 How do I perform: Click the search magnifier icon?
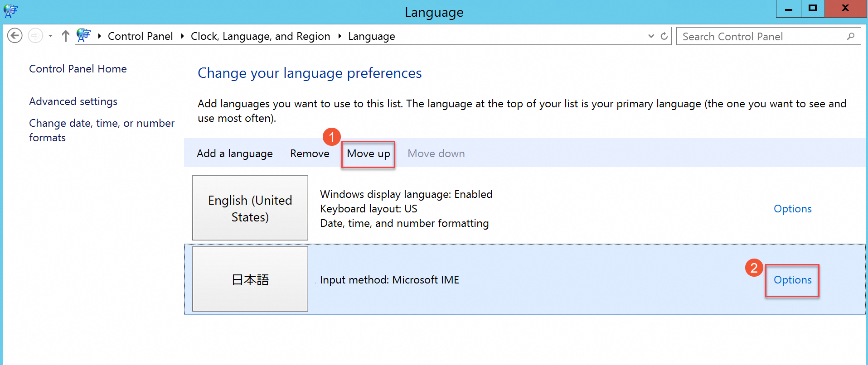click(x=851, y=36)
